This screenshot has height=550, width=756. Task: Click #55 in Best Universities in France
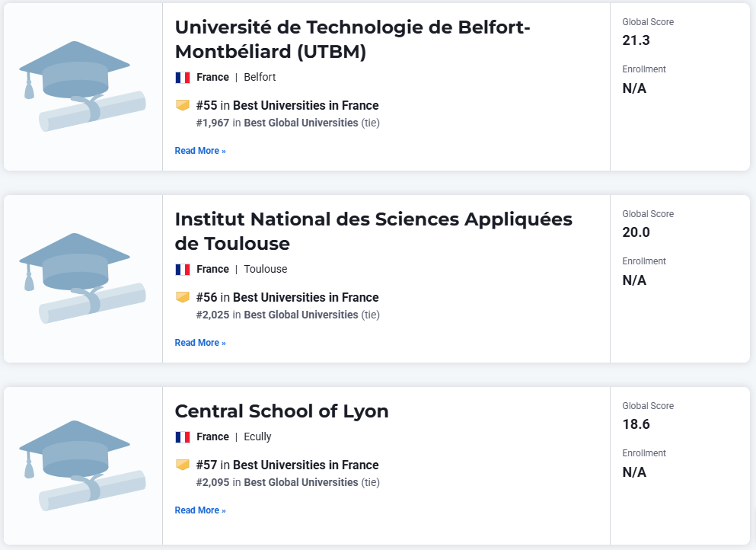point(287,105)
